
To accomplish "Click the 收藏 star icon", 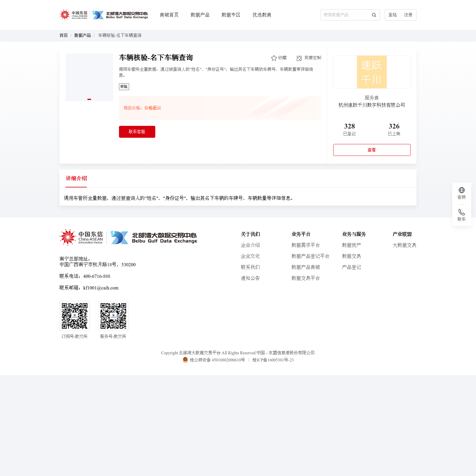I will tap(274, 58).
